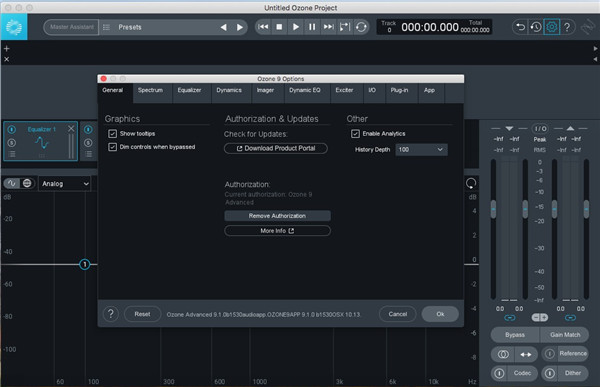
Task: Adjust the left input gain slider handle
Action: tap(494, 209)
